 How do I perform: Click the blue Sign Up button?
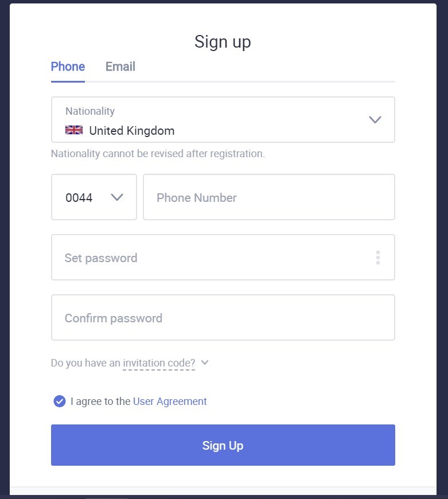(223, 445)
